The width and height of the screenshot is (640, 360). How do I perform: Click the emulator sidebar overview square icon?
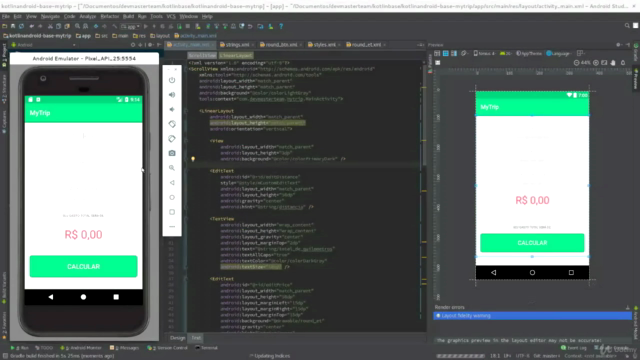click(x=172, y=212)
